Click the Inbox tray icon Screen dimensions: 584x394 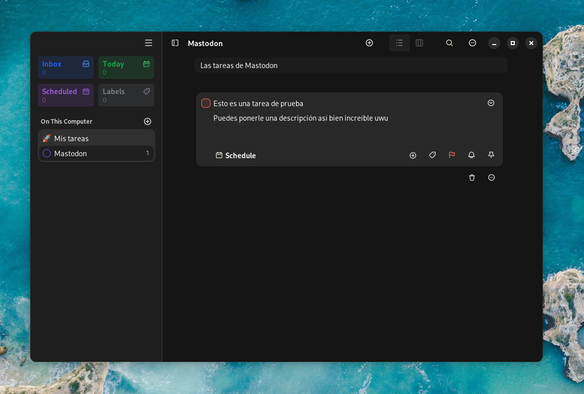pyautogui.click(x=86, y=64)
